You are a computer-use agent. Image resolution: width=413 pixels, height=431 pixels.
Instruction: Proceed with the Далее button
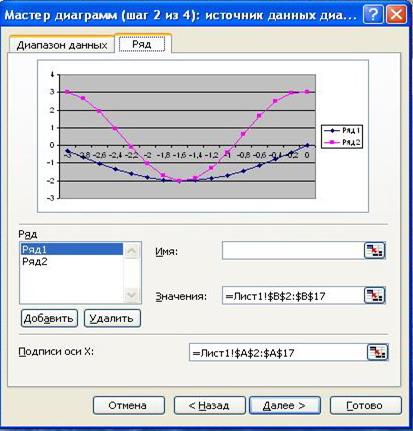point(285,405)
